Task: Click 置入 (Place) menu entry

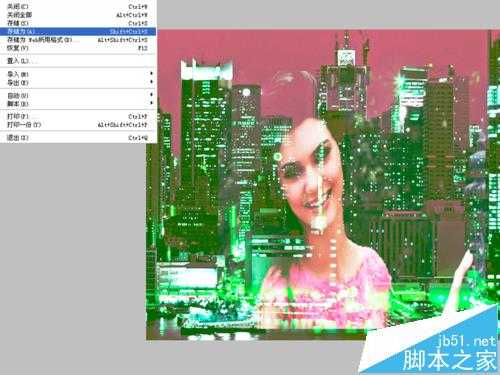Action: 78,61
